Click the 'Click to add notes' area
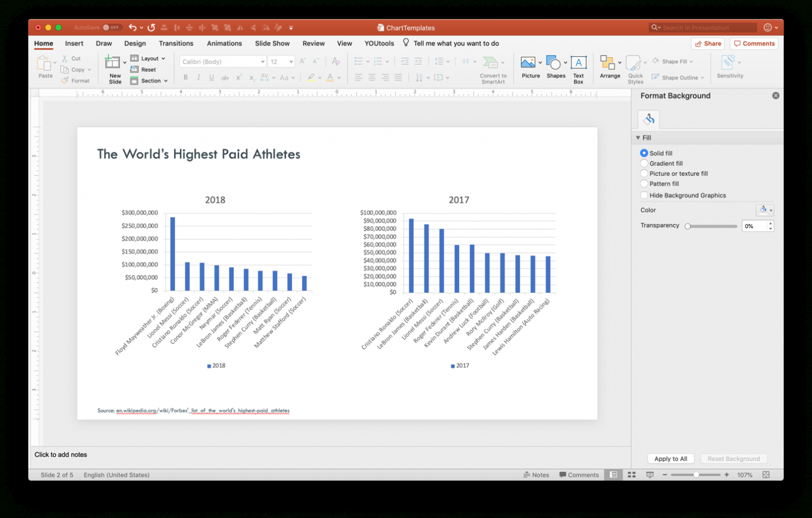This screenshot has width=812, height=518. pyautogui.click(x=61, y=454)
